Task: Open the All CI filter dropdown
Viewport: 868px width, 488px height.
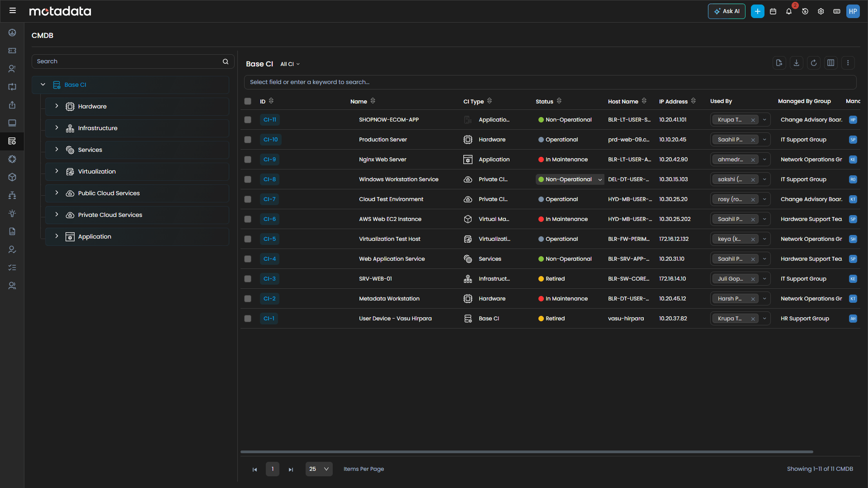Action: [x=289, y=64]
